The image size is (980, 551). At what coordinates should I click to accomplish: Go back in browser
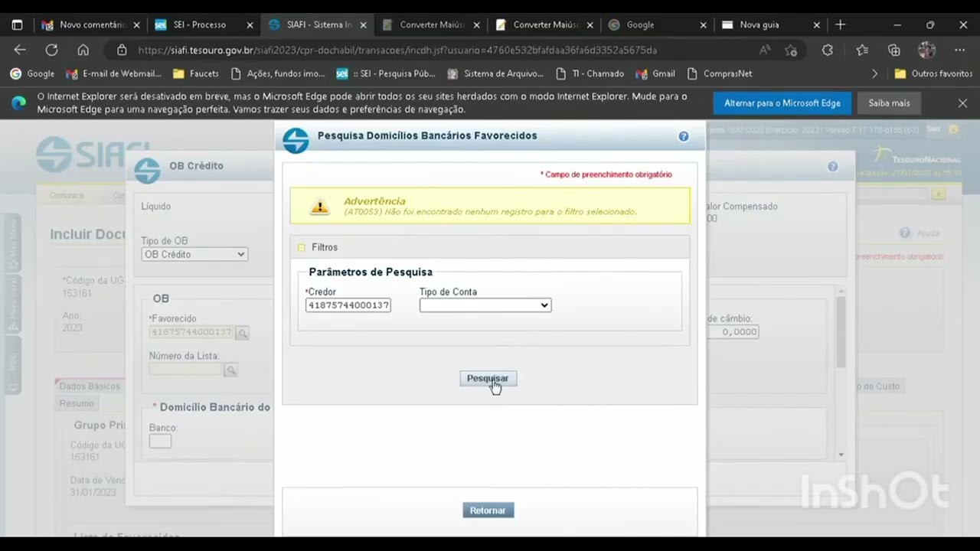pos(20,50)
